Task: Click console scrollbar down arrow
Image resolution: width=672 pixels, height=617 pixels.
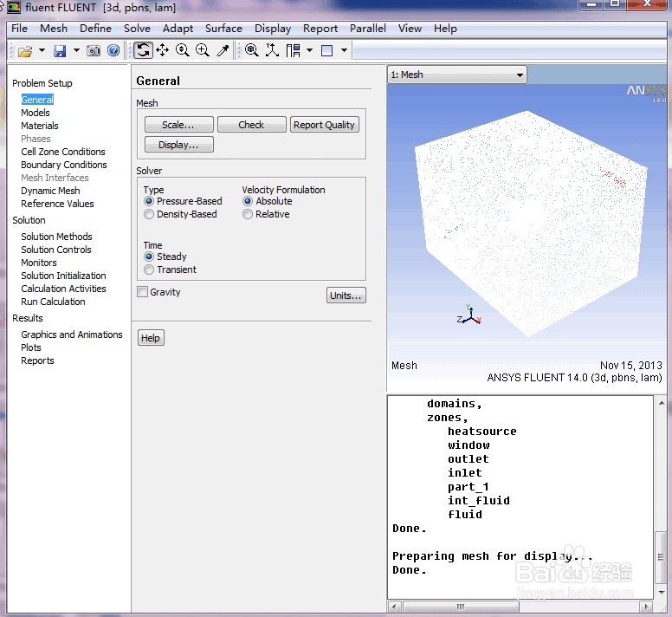Action: (x=662, y=593)
